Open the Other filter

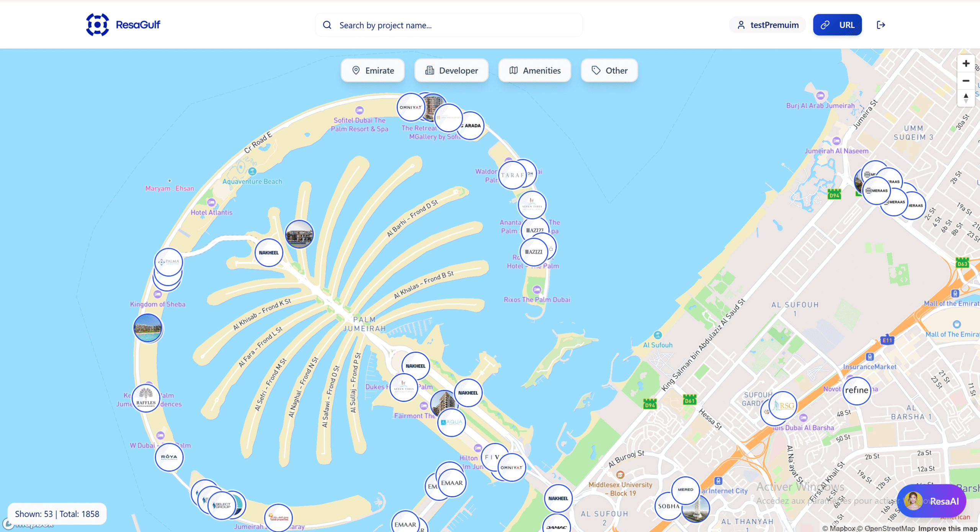[609, 70]
